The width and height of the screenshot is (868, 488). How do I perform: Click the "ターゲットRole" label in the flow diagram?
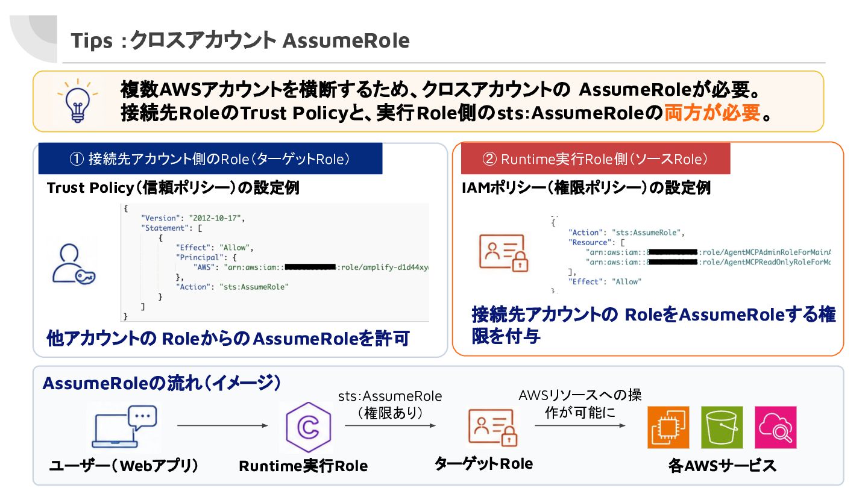click(483, 463)
